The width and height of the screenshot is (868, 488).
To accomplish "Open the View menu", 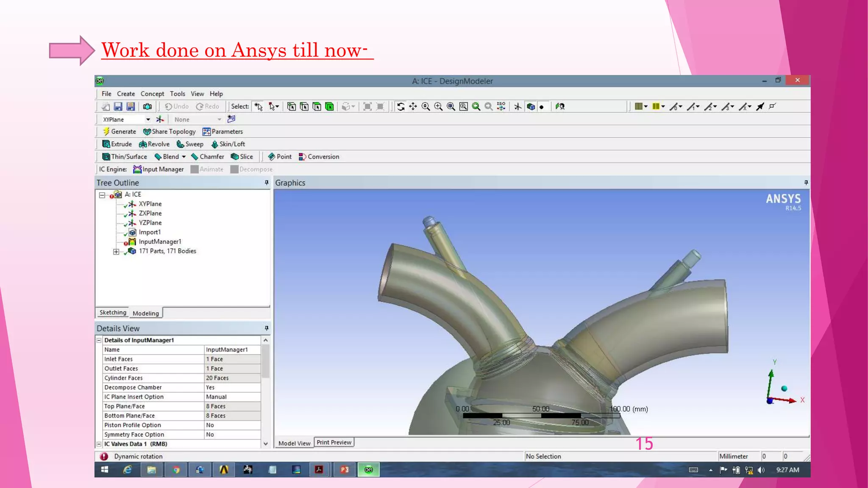I will point(197,94).
